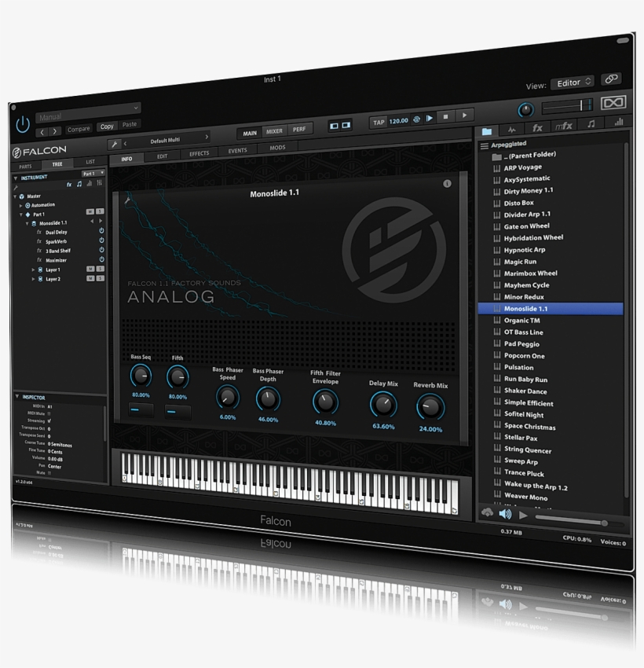
Task: Click the Compare button
Action: coord(79,128)
